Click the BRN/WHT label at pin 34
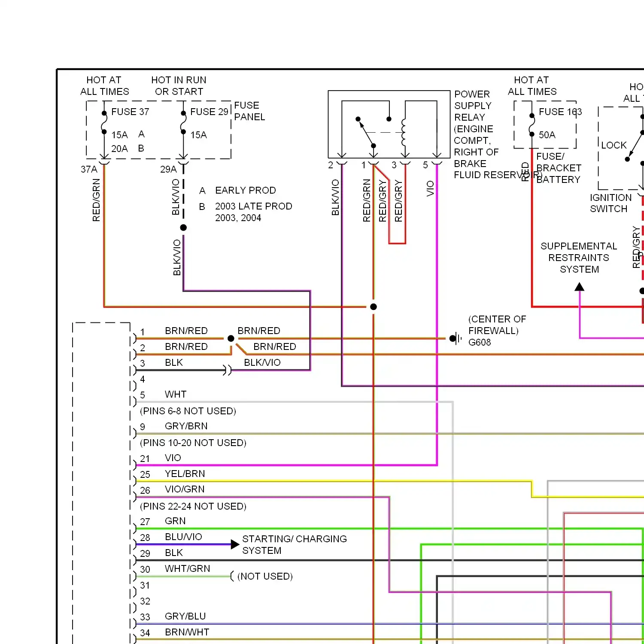This screenshot has height=644, width=644. coord(187,632)
